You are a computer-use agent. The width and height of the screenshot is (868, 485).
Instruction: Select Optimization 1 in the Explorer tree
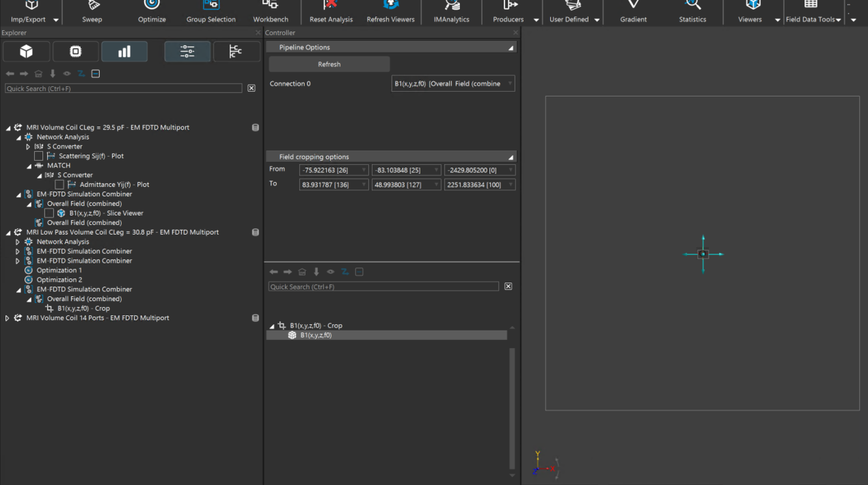(59, 270)
